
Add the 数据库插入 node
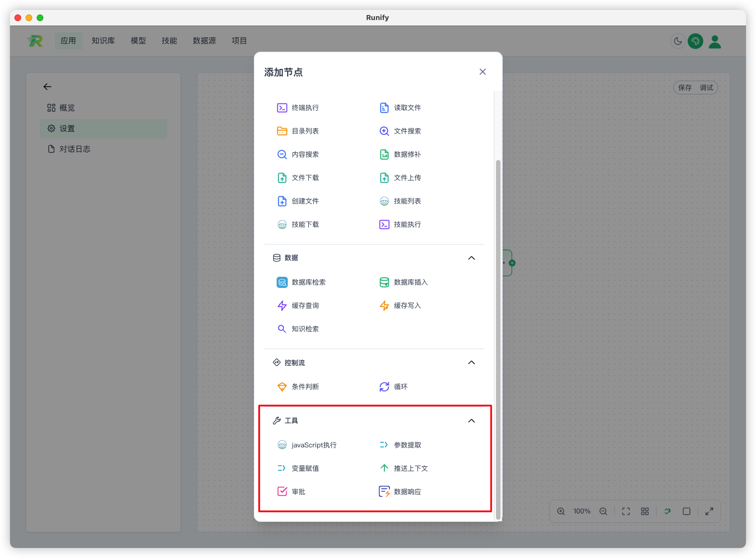[x=403, y=282]
